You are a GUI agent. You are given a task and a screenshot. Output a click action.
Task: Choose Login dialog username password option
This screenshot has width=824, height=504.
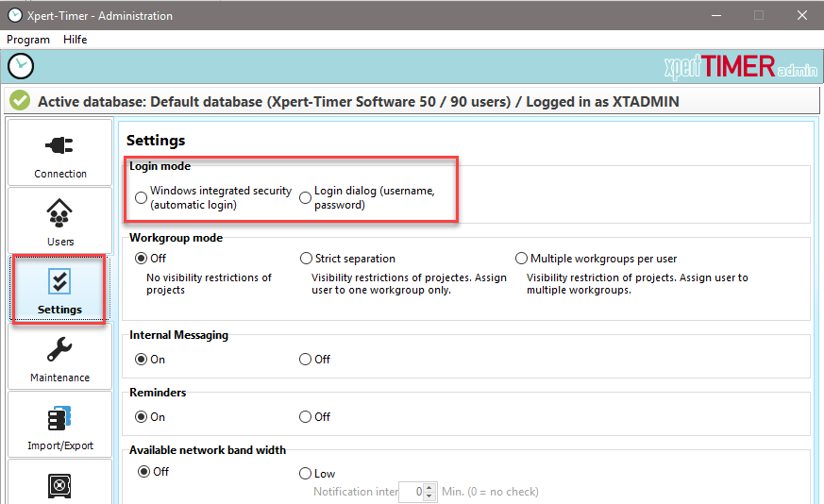[306, 197]
